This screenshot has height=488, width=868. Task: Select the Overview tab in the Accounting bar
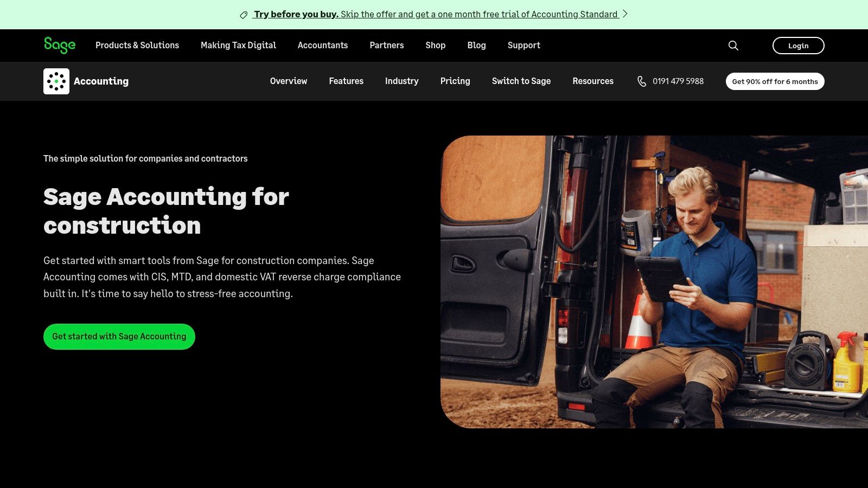[x=289, y=81]
